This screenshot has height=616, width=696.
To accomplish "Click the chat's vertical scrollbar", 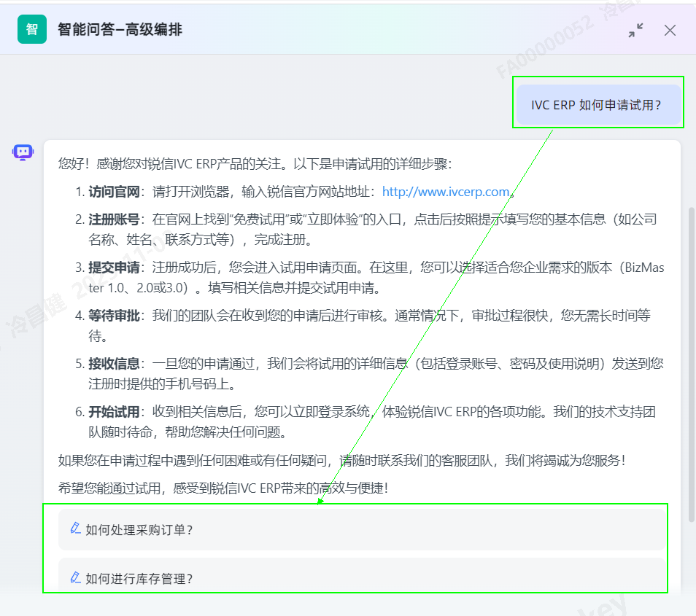I will pyautogui.click(x=690, y=364).
